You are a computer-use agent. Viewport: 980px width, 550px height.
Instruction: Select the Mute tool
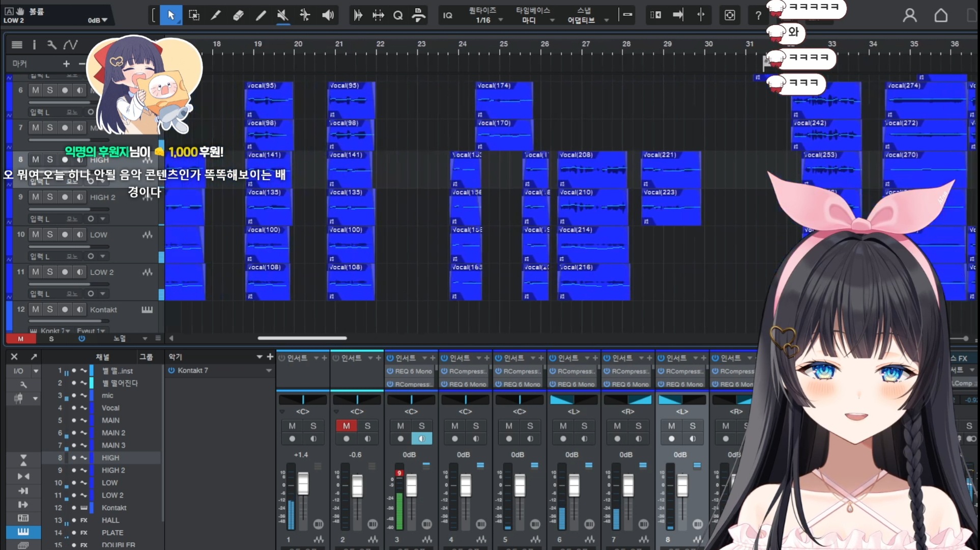pos(282,15)
